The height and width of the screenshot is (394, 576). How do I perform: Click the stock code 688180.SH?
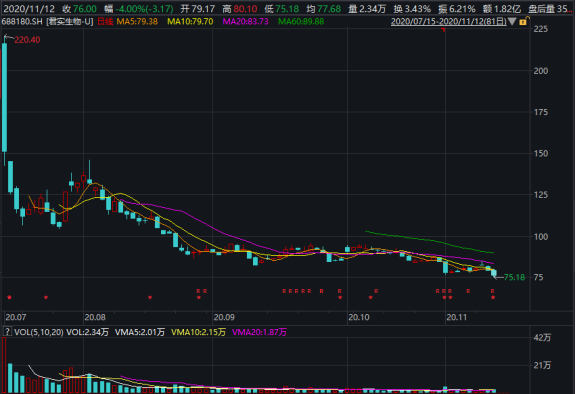22,22
